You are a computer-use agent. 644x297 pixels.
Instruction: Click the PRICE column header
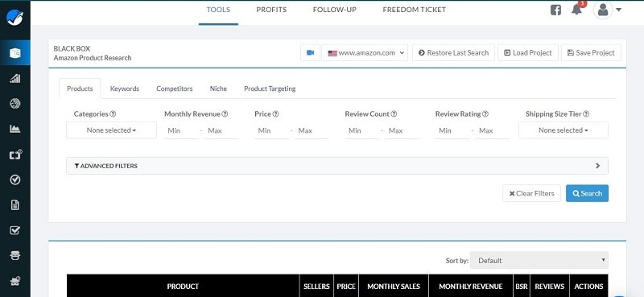346,287
